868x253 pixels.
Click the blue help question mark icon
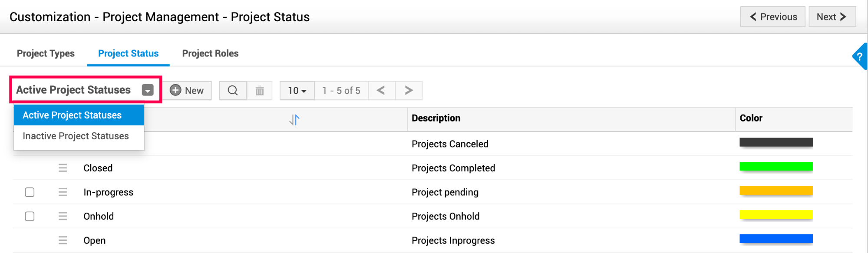[860, 57]
